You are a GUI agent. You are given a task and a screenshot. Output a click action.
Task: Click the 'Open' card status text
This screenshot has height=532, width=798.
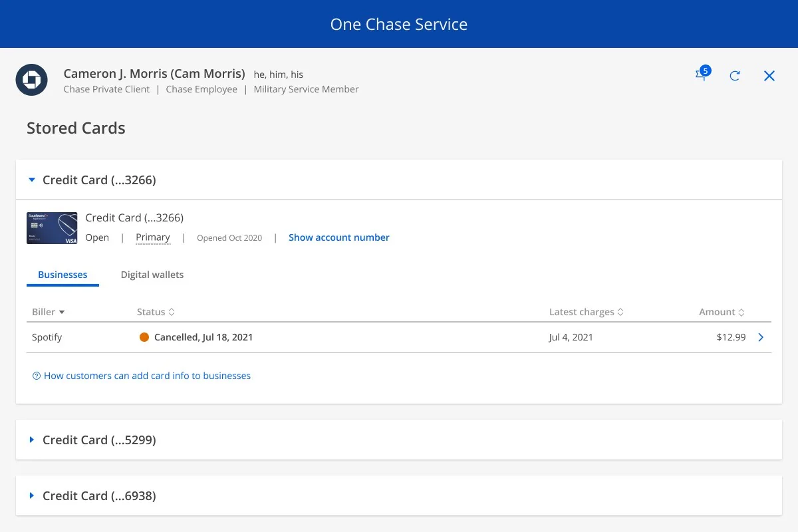point(97,237)
